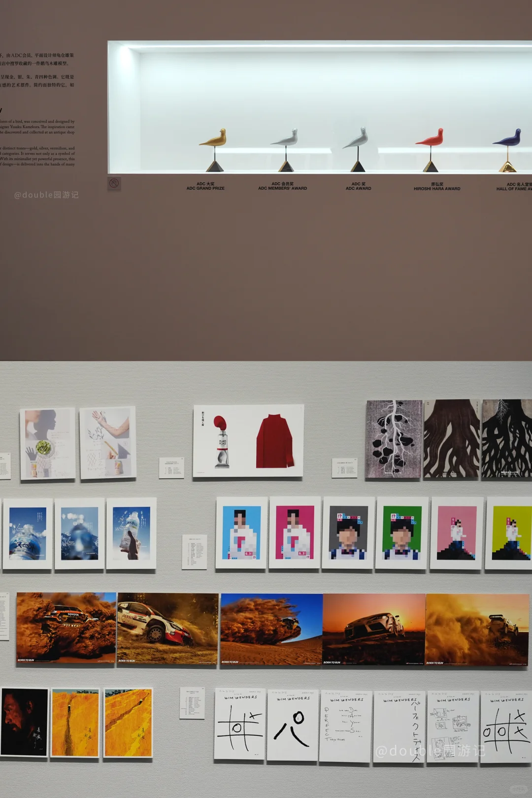Open the black roots poster at right edge
This screenshot has height=798, width=532.
507,439
